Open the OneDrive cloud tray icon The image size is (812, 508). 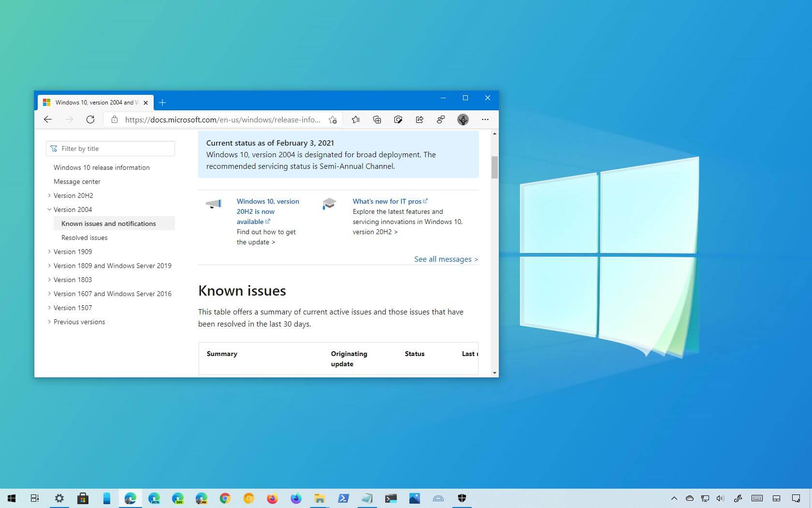(690, 498)
